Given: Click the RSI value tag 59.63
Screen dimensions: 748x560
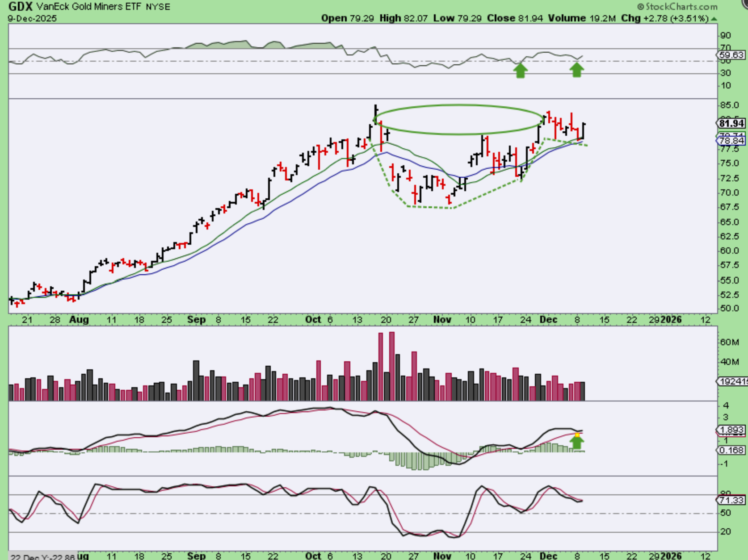Looking at the screenshot, I should pos(731,55).
